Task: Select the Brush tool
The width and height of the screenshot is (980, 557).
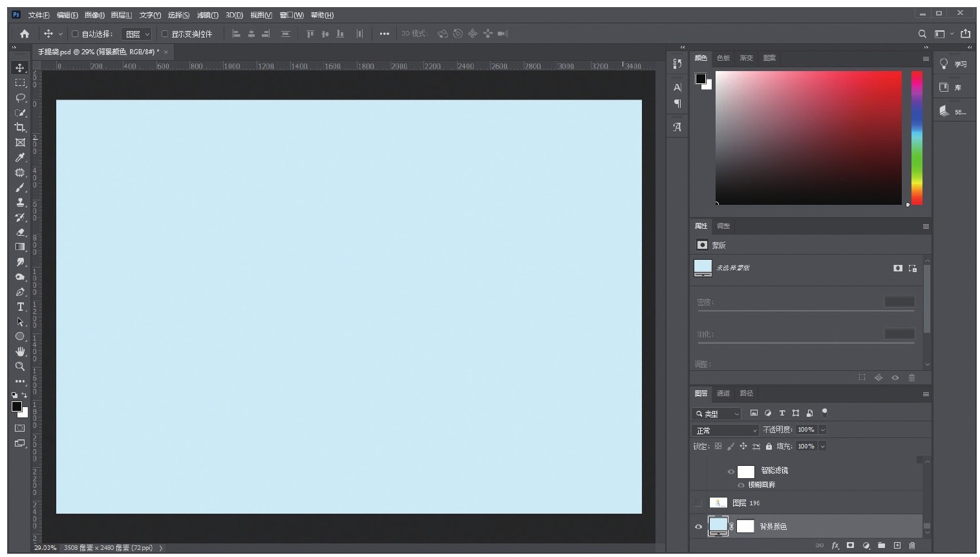Action: 20,187
